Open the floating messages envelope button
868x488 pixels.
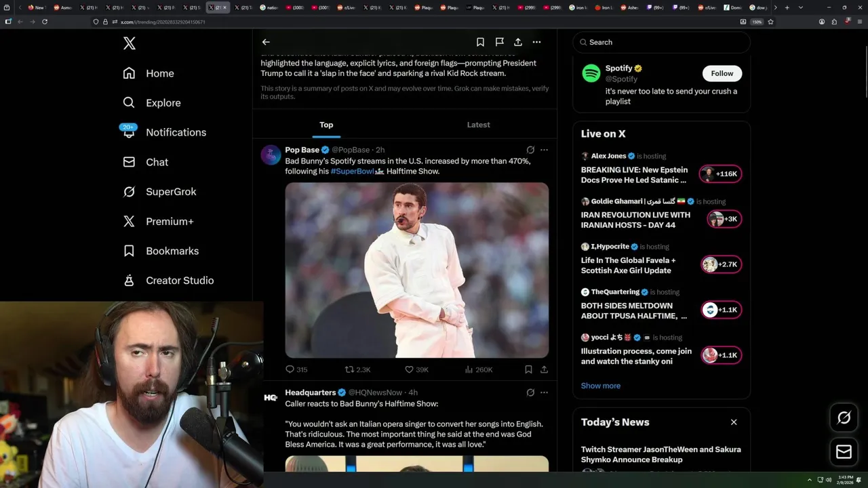click(844, 452)
